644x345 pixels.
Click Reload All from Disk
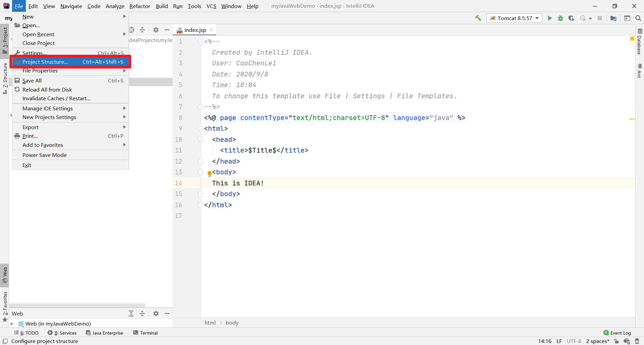click(70, 90)
